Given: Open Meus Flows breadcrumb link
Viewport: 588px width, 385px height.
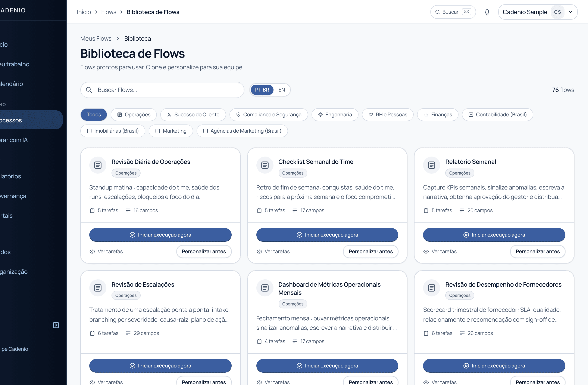Looking at the screenshot, I should [96, 38].
